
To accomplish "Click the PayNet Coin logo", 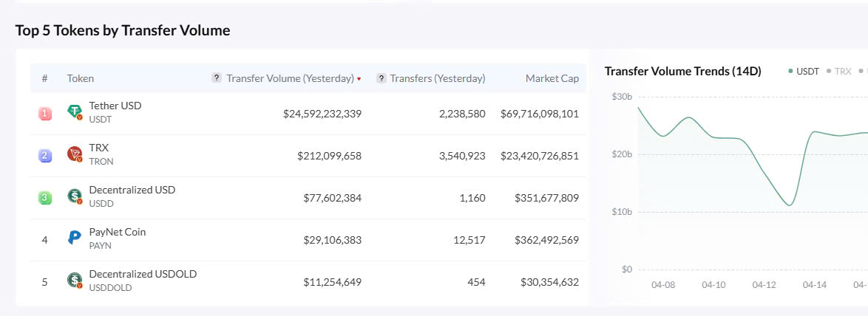I will [x=75, y=238].
